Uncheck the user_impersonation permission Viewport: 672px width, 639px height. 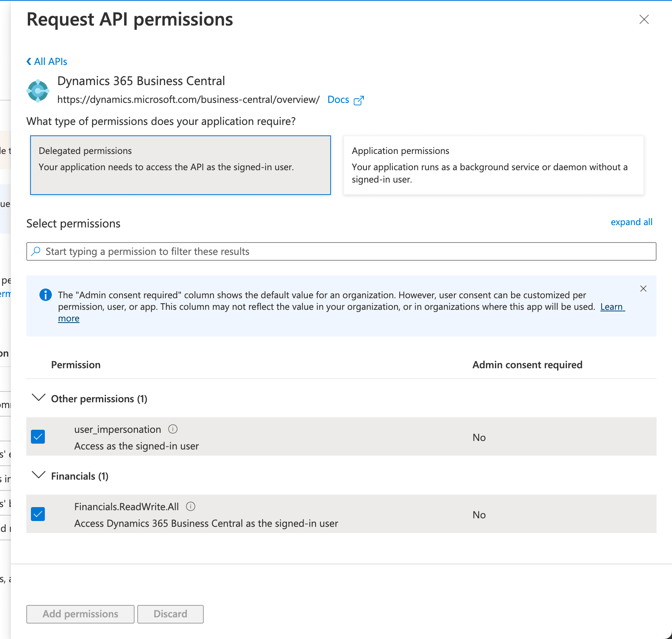[38, 436]
